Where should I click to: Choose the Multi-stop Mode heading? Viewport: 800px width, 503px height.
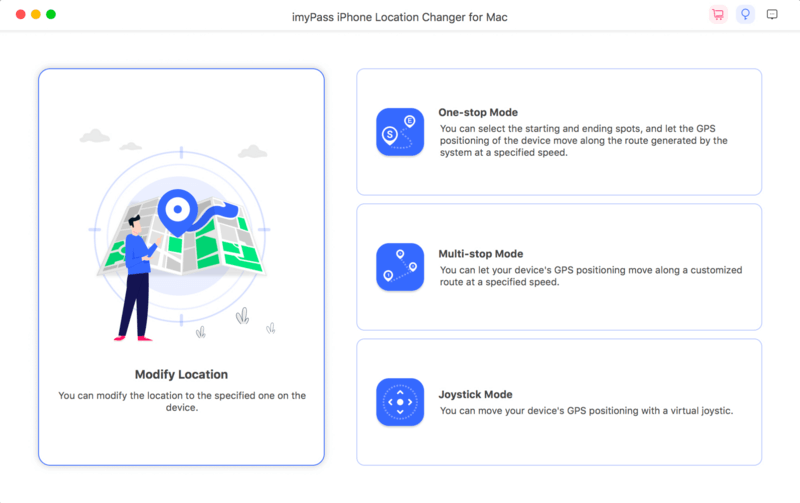(x=481, y=254)
